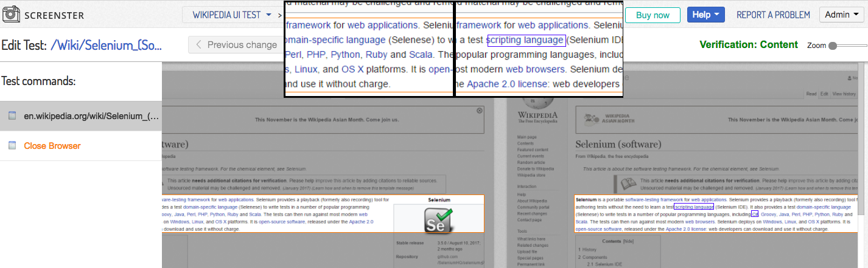The image size is (868, 268).
Task: Click Random article in Wikipedia sidebar
Action: tap(531, 162)
